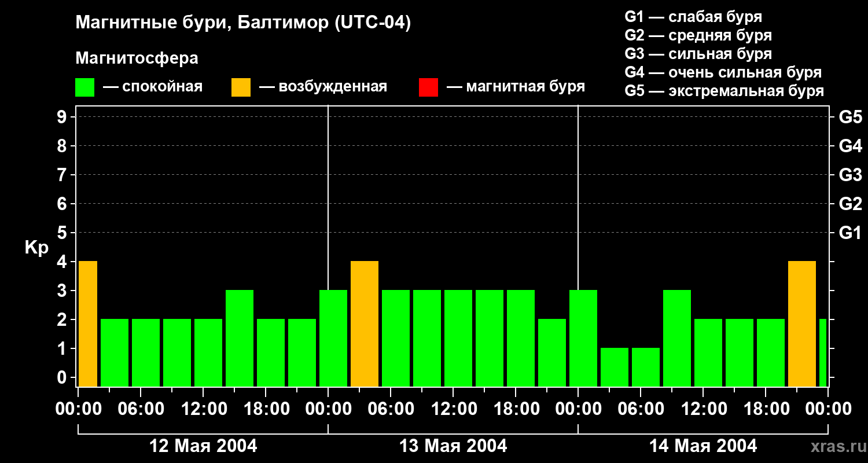This screenshot has height=463, width=868.
Task: Click the '5' tick label on the Kp axis
Action: point(62,233)
